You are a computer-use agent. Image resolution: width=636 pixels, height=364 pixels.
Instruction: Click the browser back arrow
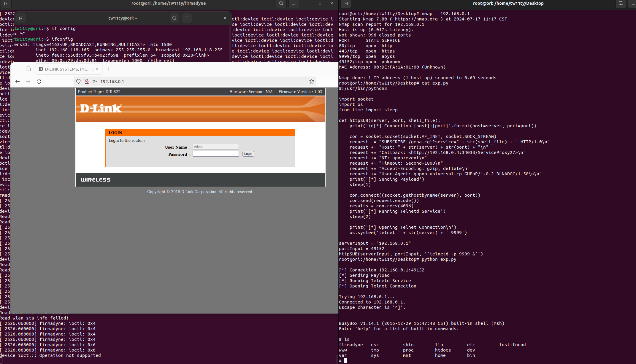point(18,82)
